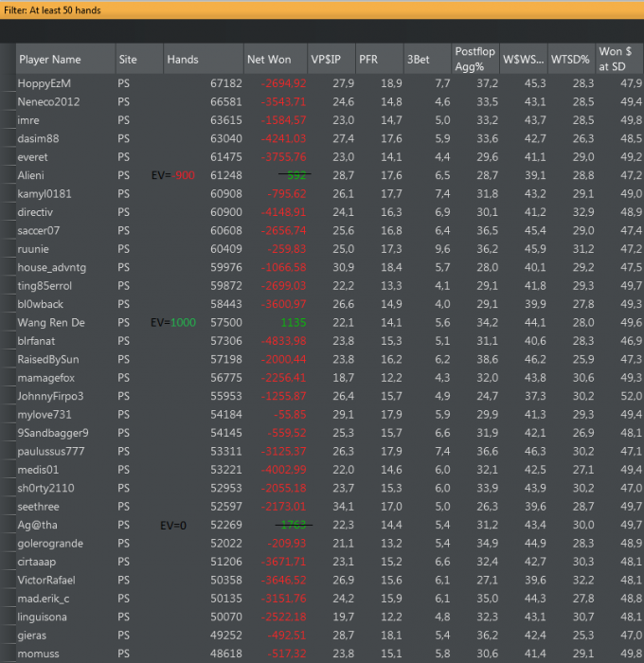Select player mad.erik_c
The width and height of the screenshot is (644, 663).
click(x=44, y=599)
